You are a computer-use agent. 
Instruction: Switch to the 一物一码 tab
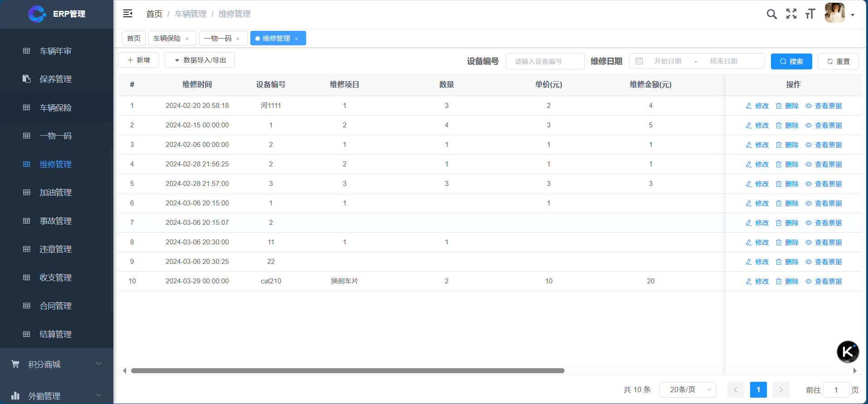[218, 38]
